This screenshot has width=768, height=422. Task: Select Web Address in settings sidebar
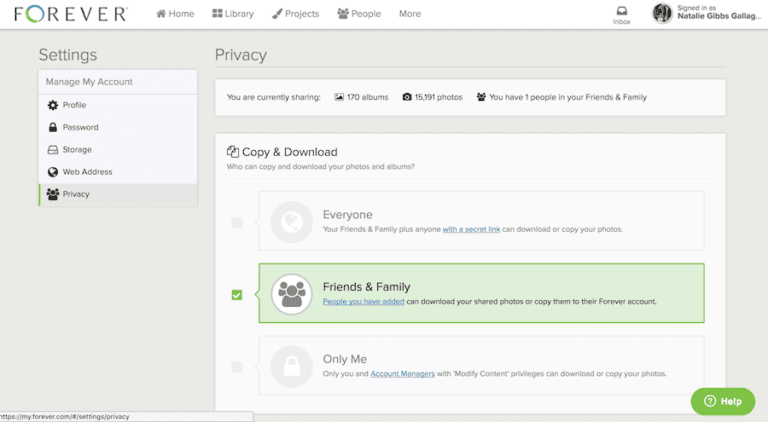[x=87, y=172]
